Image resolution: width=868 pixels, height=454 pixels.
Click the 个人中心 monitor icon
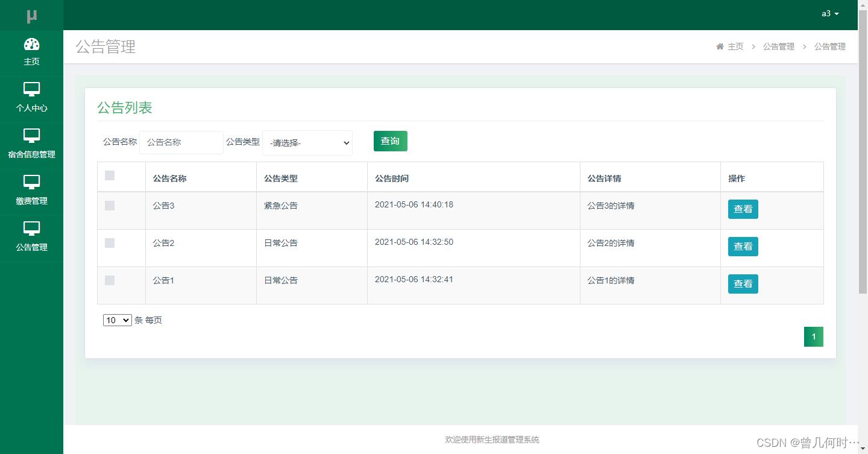[x=31, y=90]
